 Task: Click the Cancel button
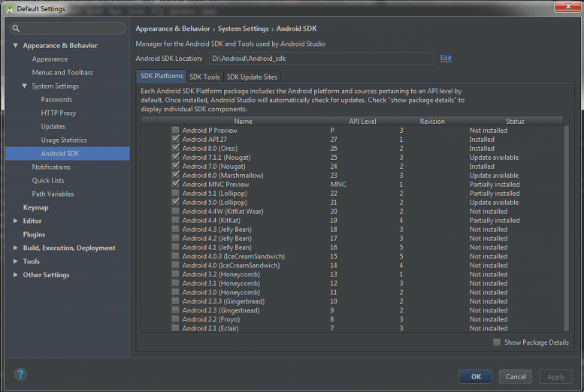click(x=516, y=376)
